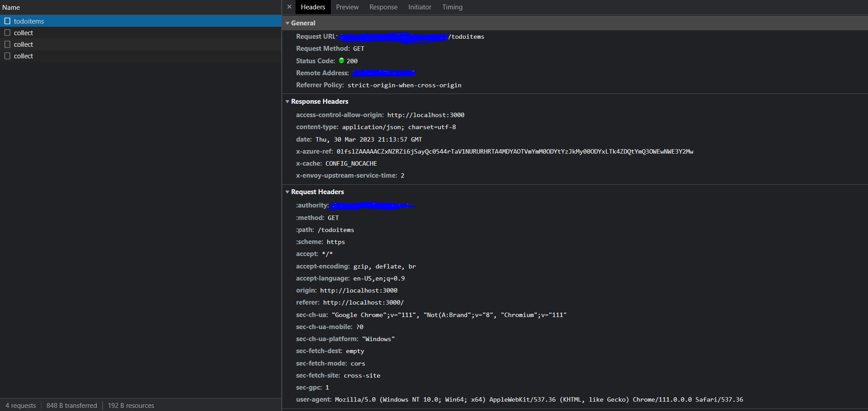Click the 848 B transferred status text

tap(71, 405)
